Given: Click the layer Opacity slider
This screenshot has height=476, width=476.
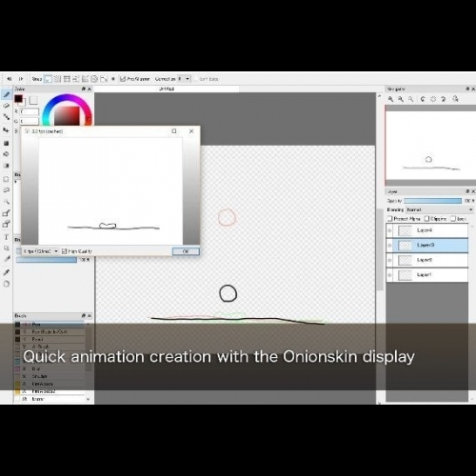Looking at the screenshot, I should pos(433,201).
